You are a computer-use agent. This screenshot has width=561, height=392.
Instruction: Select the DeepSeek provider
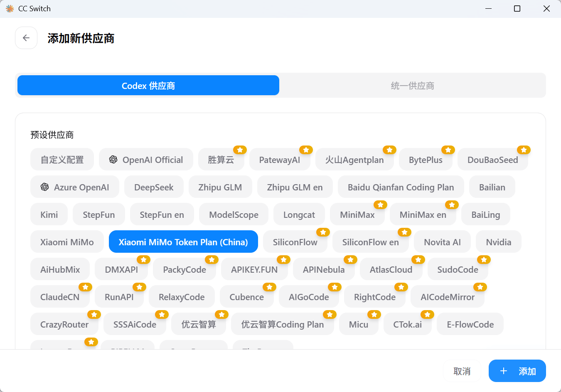[154, 187]
